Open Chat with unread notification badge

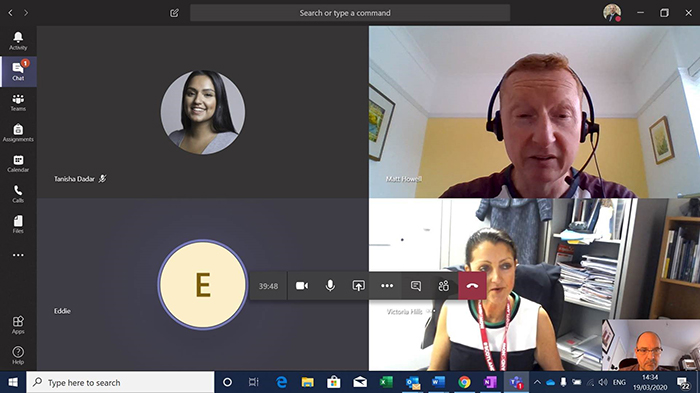pos(18,71)
